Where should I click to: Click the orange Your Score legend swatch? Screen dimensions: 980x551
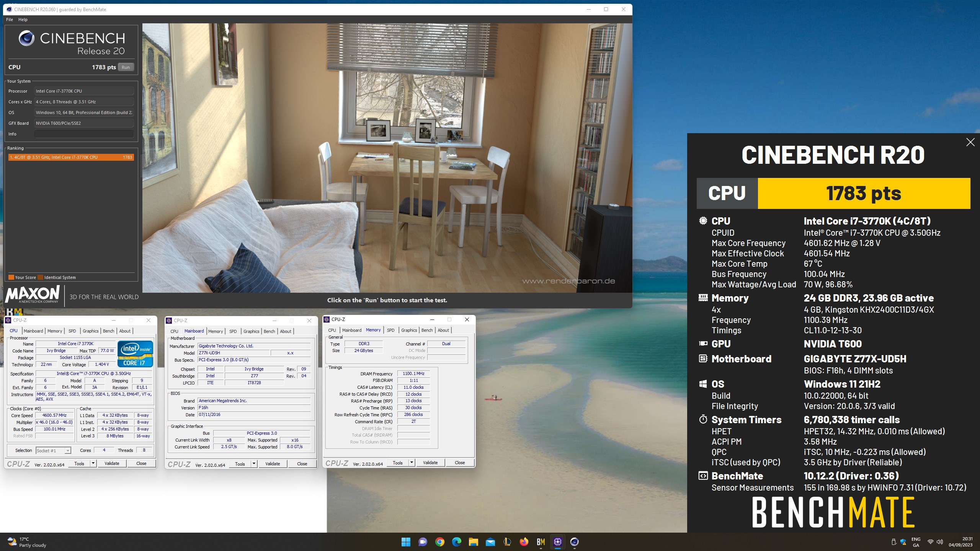11,277
